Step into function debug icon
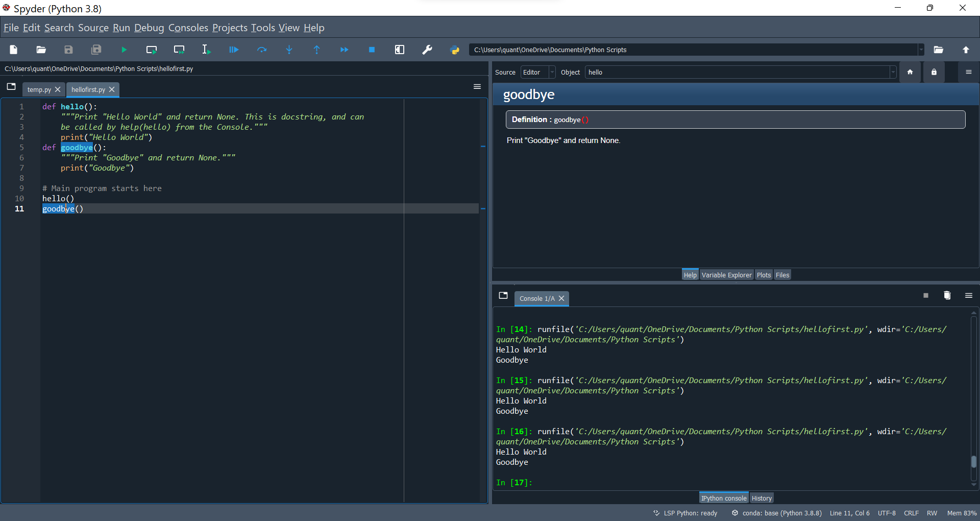 [x=289, y=50]
